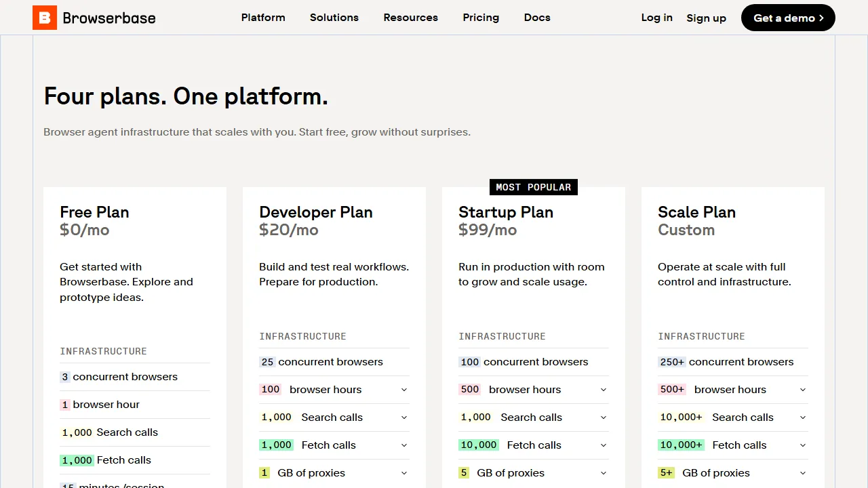
Task: Open the Solutions menu
Action: click(334, 18)
